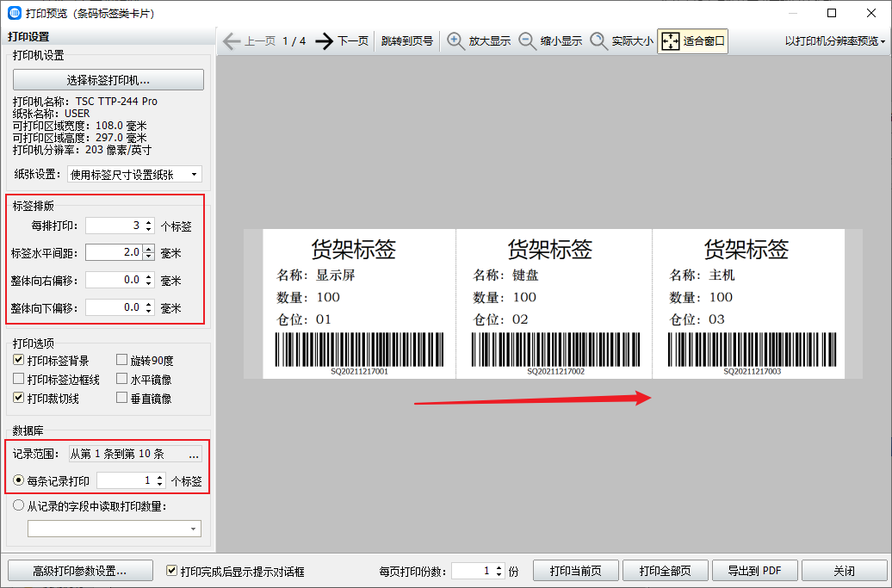Click the next page arrow icon
This screenshot has height=588, width=892.
point(324,41)
